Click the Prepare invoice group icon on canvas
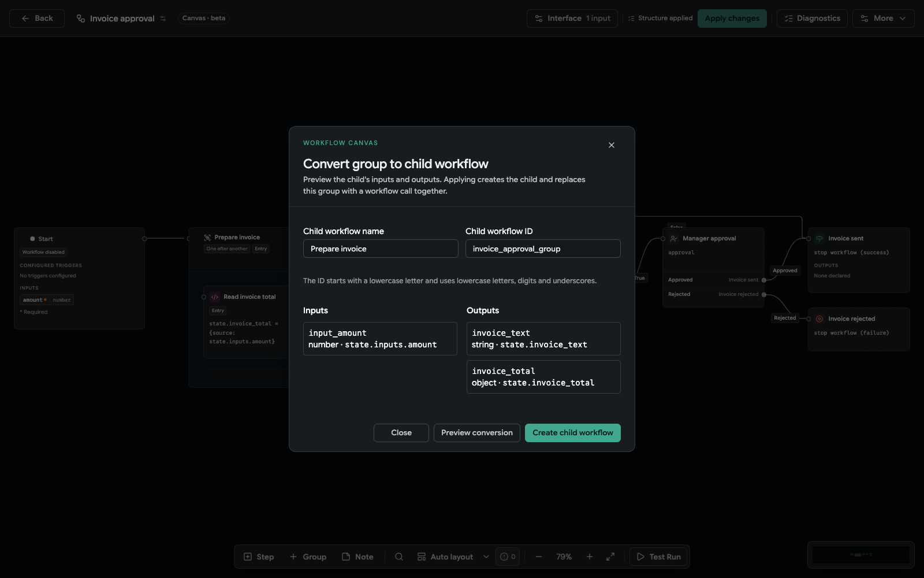 pyautogui.click(x=207, y=238)
